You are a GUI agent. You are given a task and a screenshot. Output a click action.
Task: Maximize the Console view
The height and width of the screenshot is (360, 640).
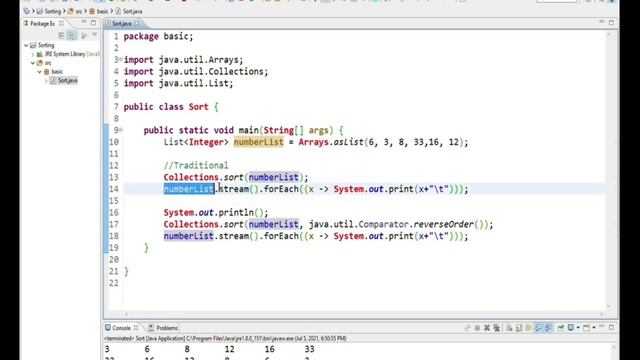coord(611,327)
